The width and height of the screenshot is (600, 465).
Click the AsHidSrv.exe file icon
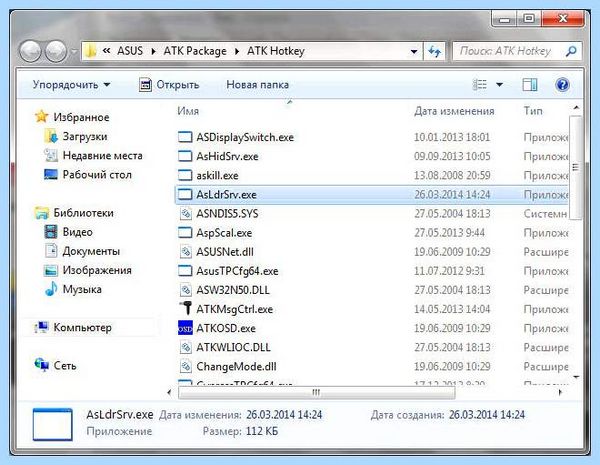[185, 156]
